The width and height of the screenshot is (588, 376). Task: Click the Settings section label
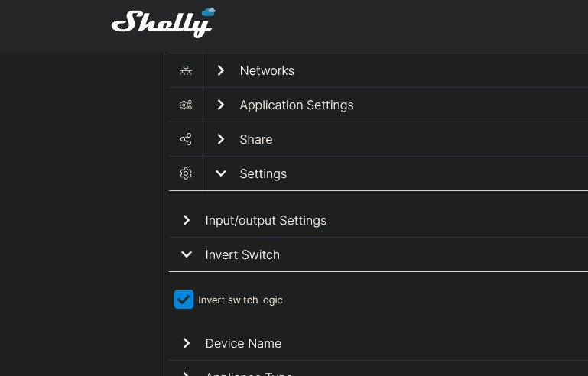(x=263, y=173)
